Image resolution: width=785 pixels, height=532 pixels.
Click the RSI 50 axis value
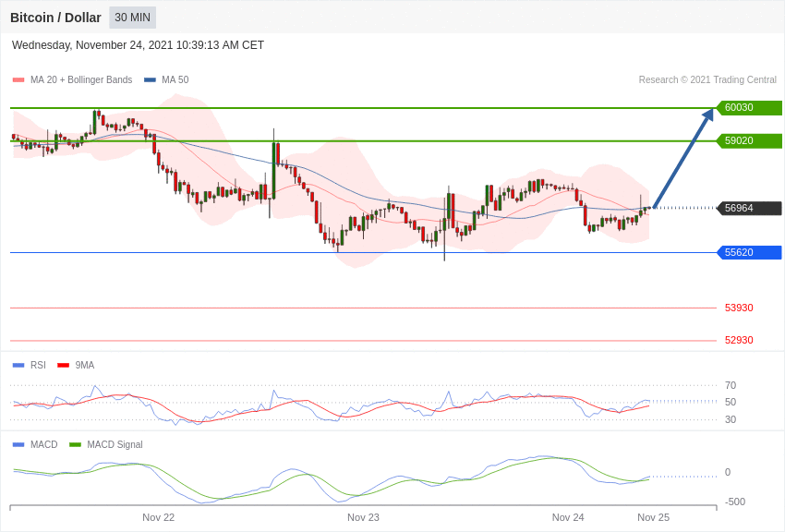(x=731, y=402)
